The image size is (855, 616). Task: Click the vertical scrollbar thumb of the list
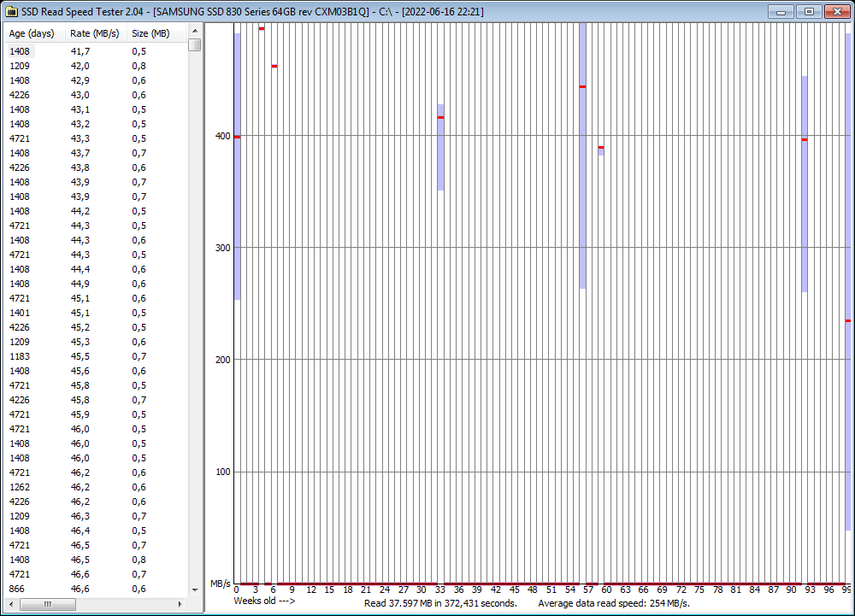click(x=195, y=44)
